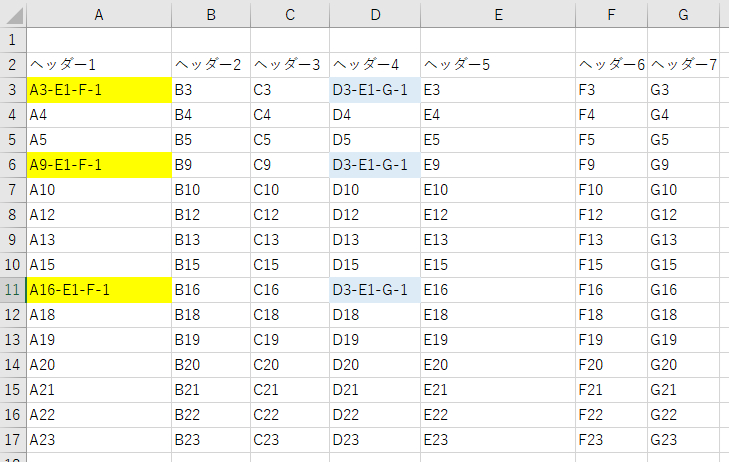Select the row 11 header
This screenshot has height=469, width=729.
(13, 290)
